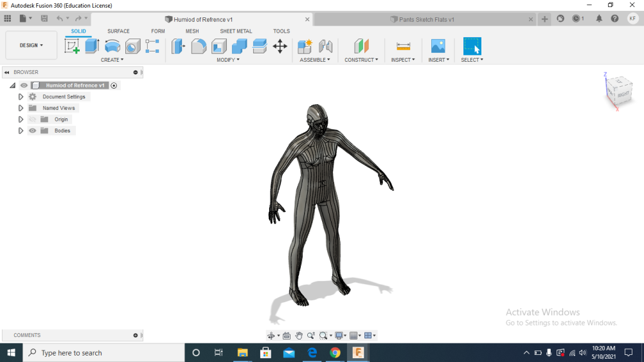Click the New Component assemble icon
The image size is (644, 362).
(305, 46)
